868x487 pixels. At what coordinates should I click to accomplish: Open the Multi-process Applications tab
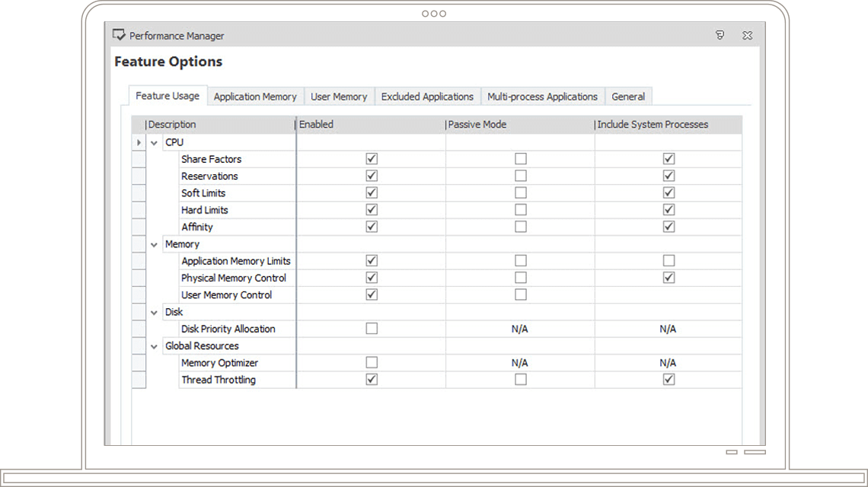(542, 97)
